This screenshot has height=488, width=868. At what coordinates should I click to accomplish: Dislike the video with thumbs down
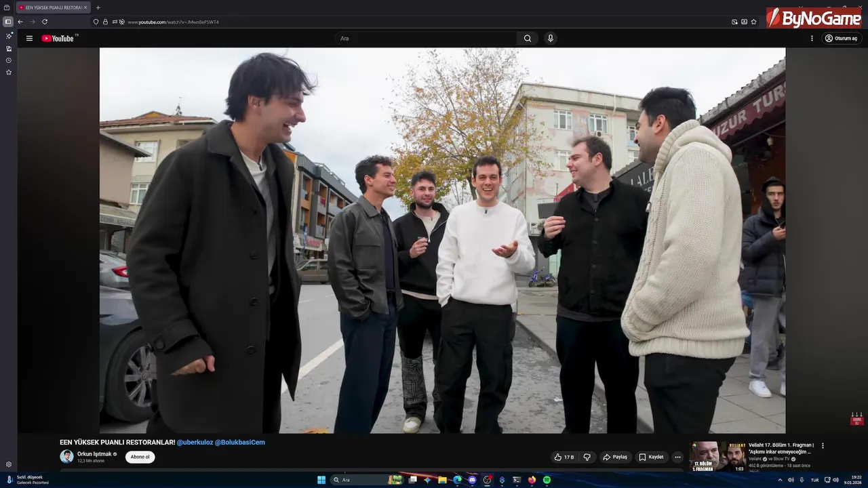(587, 457)
